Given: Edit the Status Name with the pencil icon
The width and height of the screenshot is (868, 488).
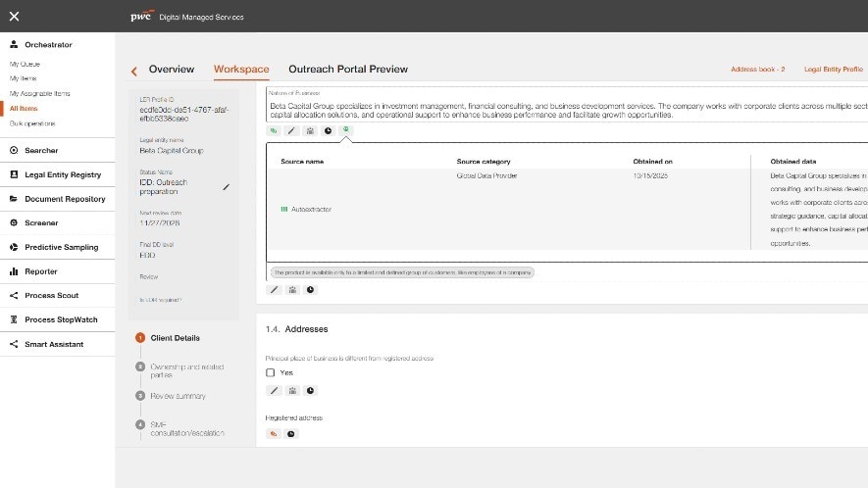Looking at the screenshot, I should point(226,187).
